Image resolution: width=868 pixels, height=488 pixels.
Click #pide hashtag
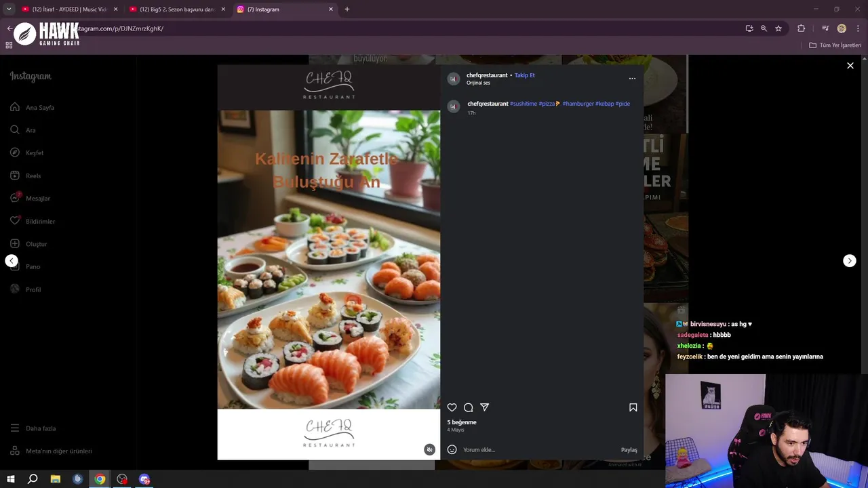point(623,104)
